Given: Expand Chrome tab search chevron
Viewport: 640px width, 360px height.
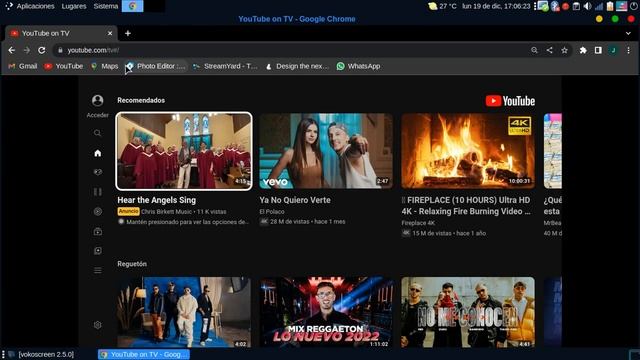Looking at the screenshot, I should coord(628,33).
